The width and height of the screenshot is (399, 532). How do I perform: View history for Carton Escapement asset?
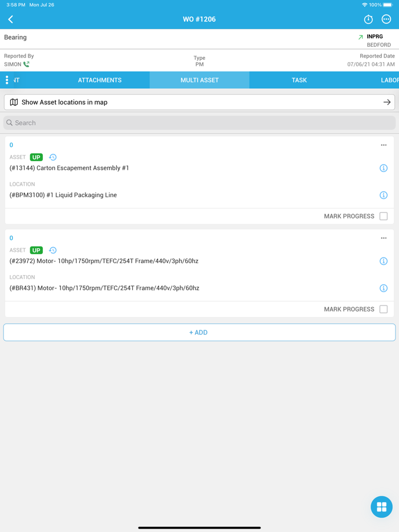click(x=52, y=157)
